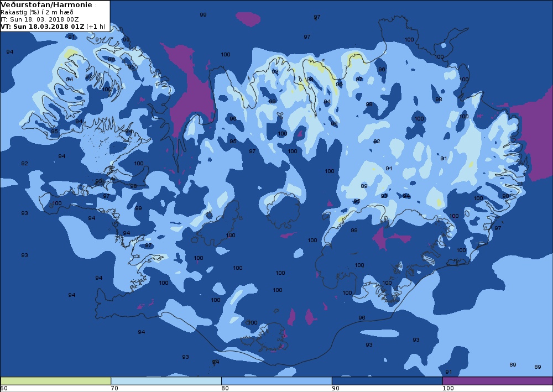Click the legend scale label 70
The height and width of the screenshot is (392, 553).
pyautogui.click(x=114, y=388)
